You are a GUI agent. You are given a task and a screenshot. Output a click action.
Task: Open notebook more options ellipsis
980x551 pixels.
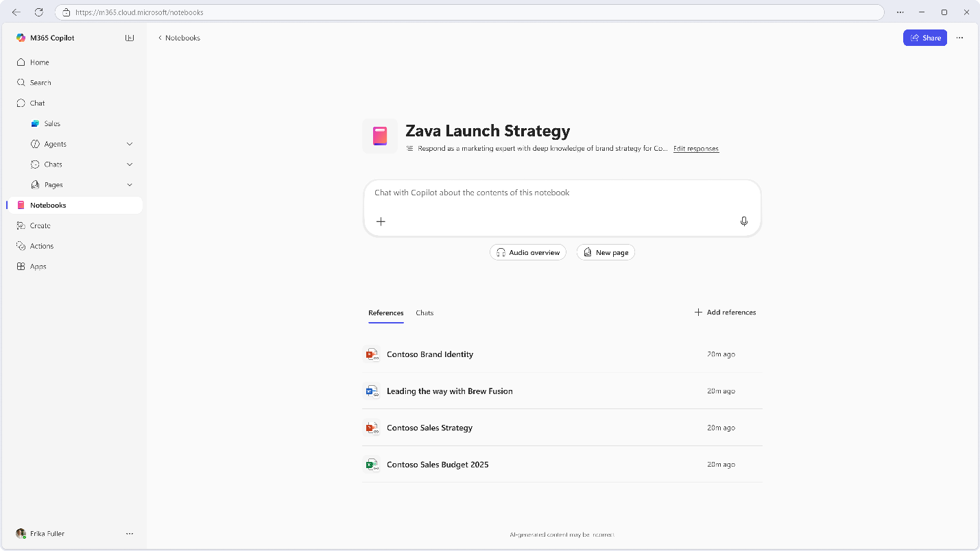[x=959, y=38]
